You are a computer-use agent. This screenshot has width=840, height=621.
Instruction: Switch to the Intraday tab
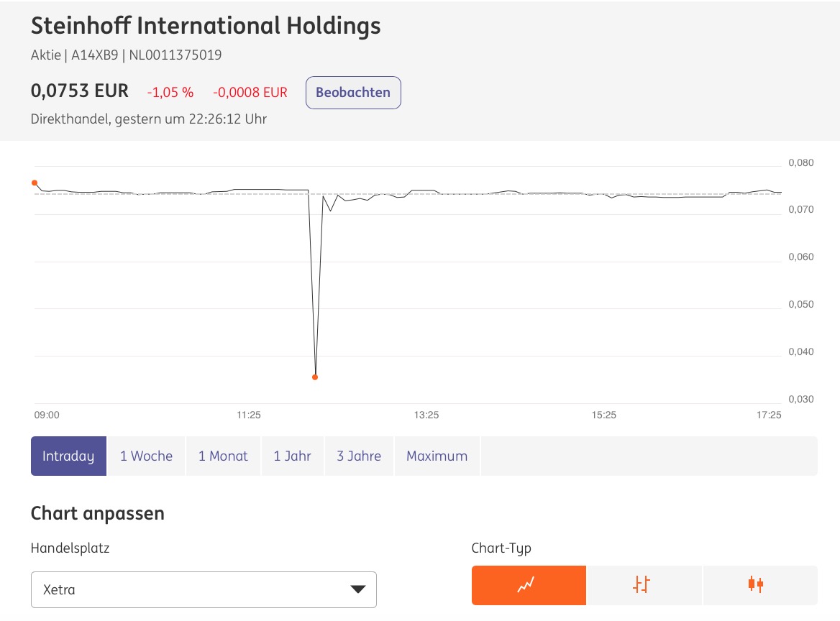tap(68, 456)
